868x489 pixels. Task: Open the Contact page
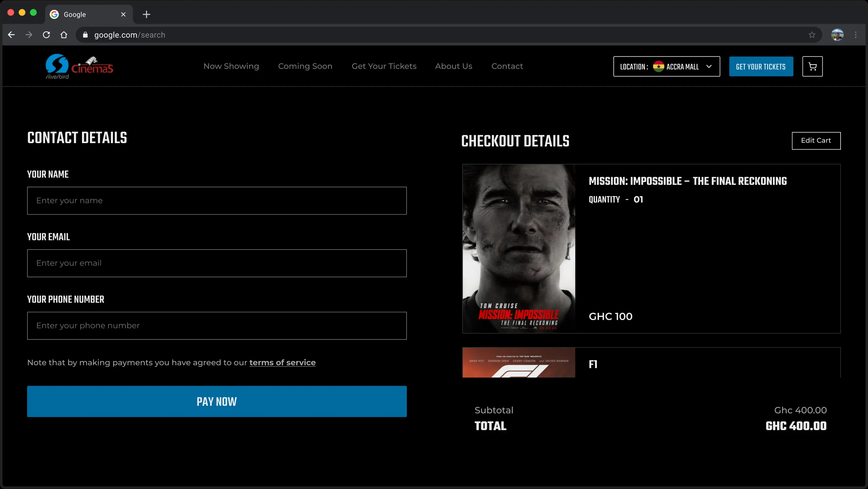click(x=507, y=66)
